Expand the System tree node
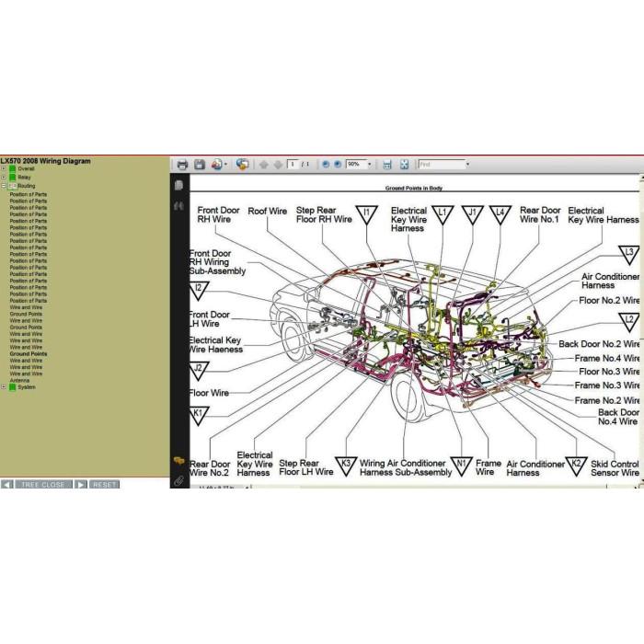The image size is (644, 644). (x=4, y=387)
